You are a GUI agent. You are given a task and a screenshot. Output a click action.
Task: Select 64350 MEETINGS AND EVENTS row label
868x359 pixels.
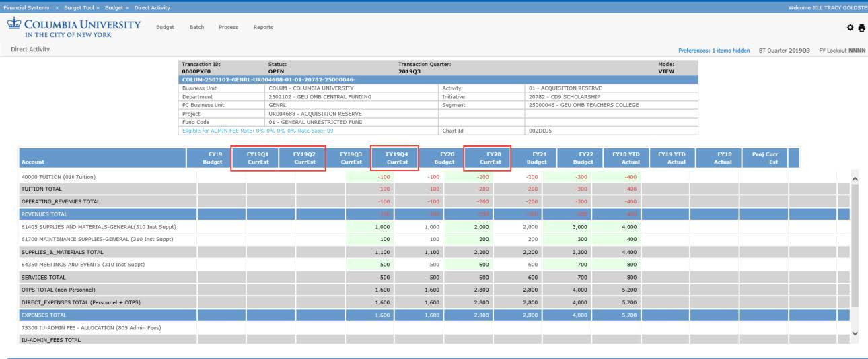[83, 265]
